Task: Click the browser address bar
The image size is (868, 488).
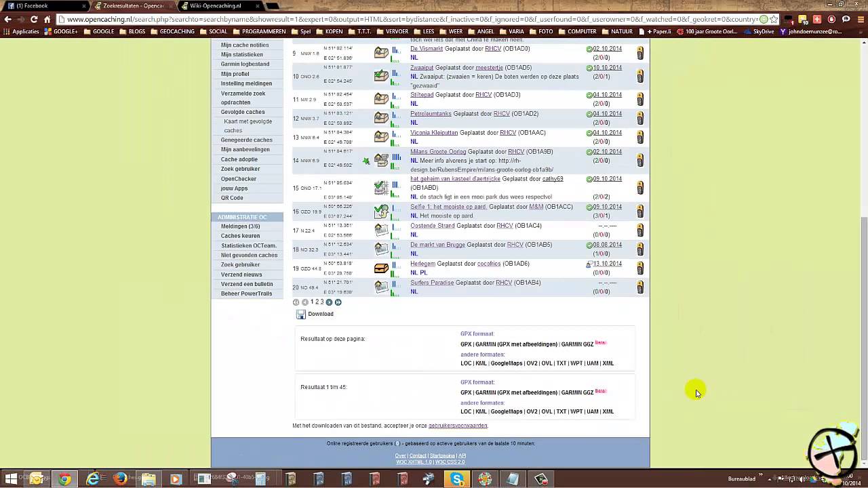Action: [x=407, y=19]
